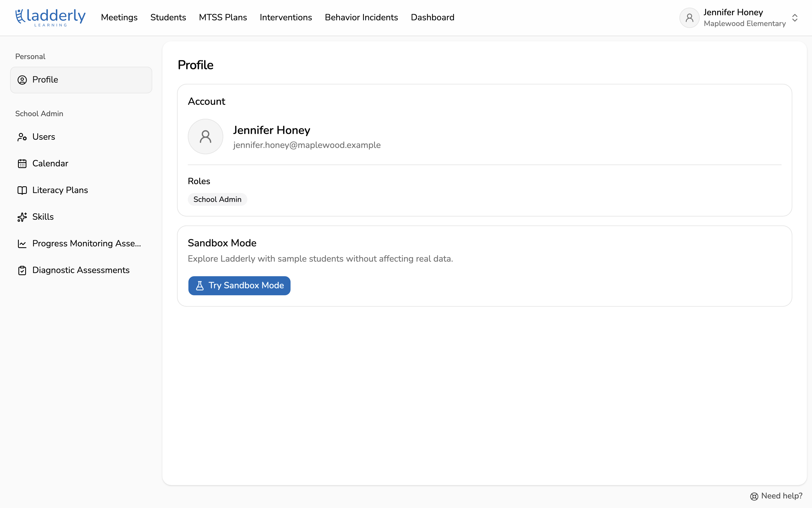
Task: Click the Calendar icon in sidebar
Action: click(x=22, y=164)
